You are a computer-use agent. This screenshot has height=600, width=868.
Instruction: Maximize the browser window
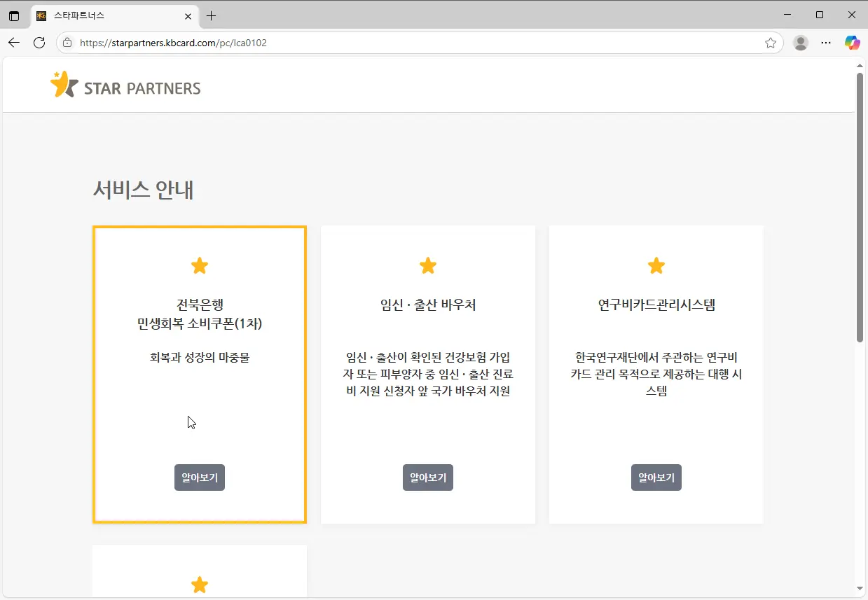coord(820,15)
